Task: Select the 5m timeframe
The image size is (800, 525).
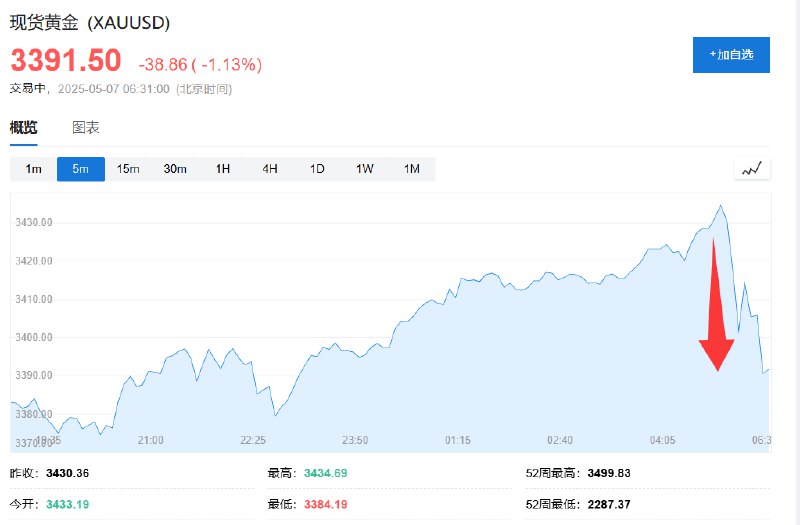Action: tap(81, 169)
